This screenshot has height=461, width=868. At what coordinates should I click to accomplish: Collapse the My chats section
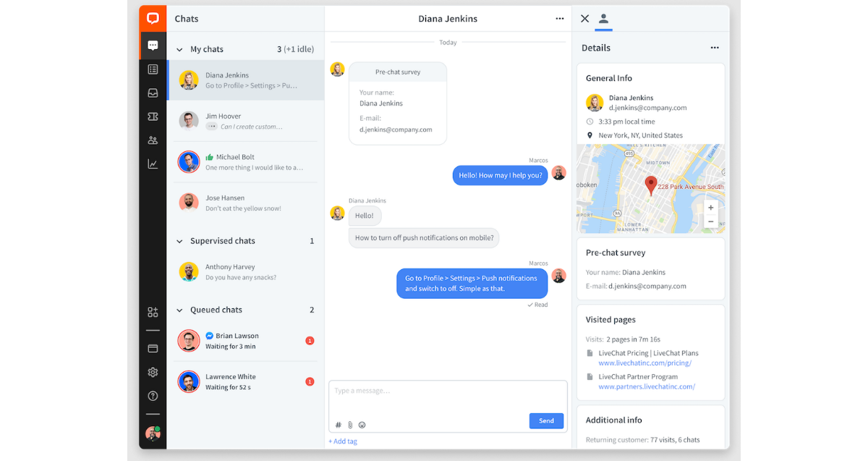tap(179, 50)
